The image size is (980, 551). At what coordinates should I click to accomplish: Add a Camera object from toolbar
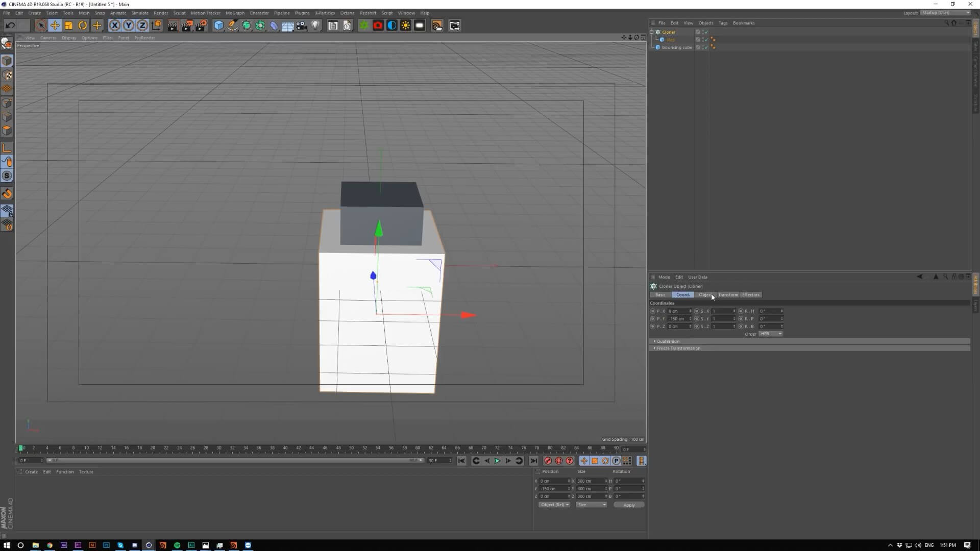click(302, 26)
